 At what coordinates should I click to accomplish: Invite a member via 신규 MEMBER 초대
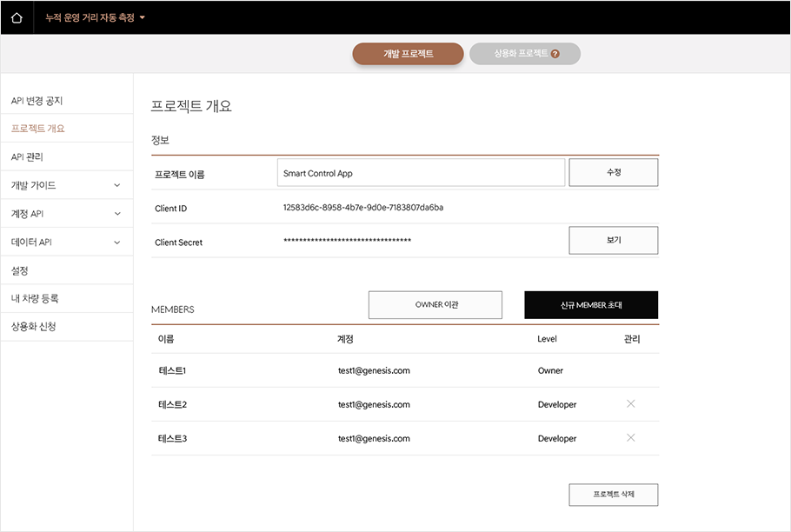(x=591, y=305)
